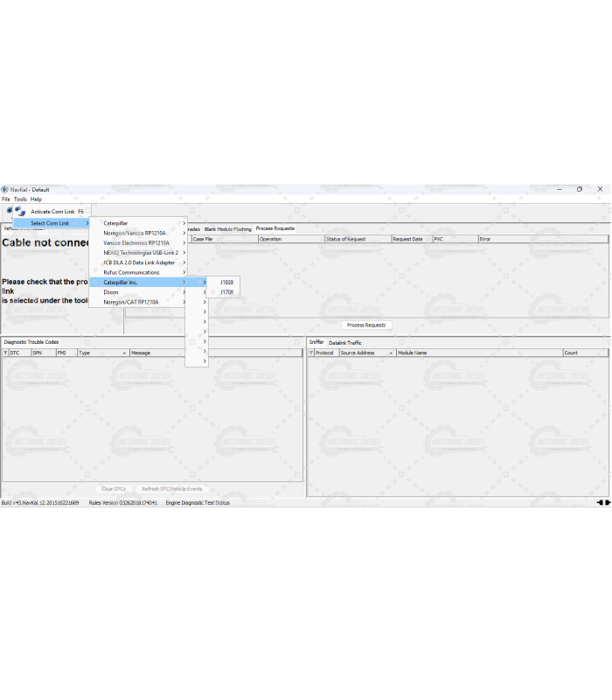
Task: Switch to Blank Module Flashing tab
Action: coord(227,228)
